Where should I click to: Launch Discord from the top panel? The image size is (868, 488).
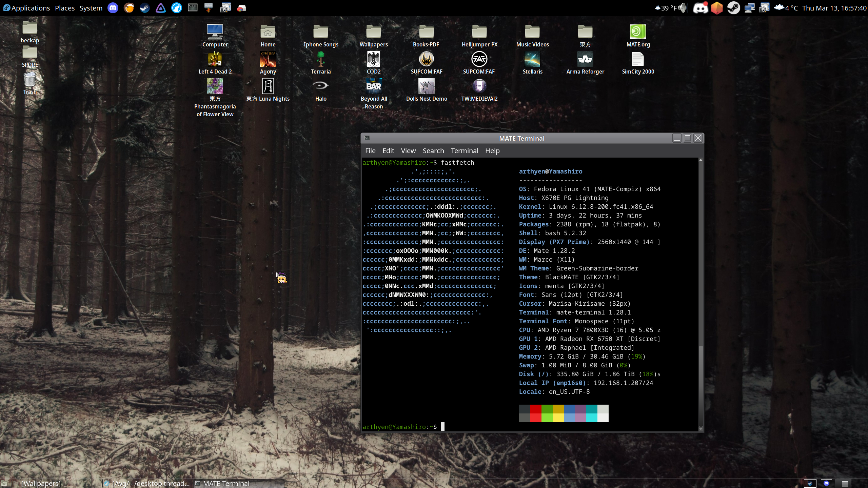pos(113,8)
